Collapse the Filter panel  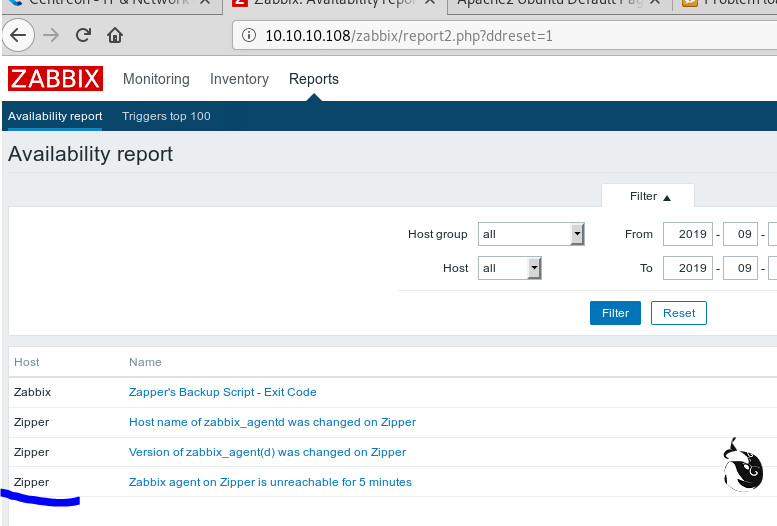click(649, 197)
